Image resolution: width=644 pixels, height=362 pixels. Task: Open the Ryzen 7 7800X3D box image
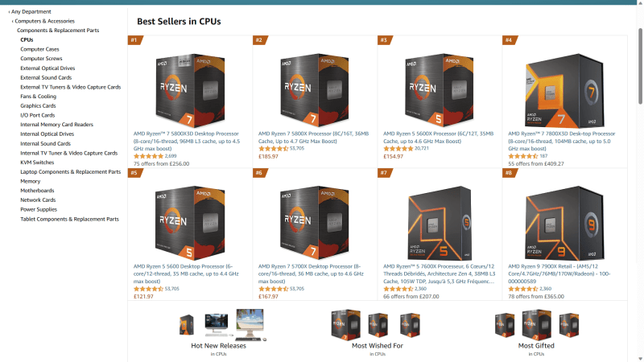click(565, 90)
